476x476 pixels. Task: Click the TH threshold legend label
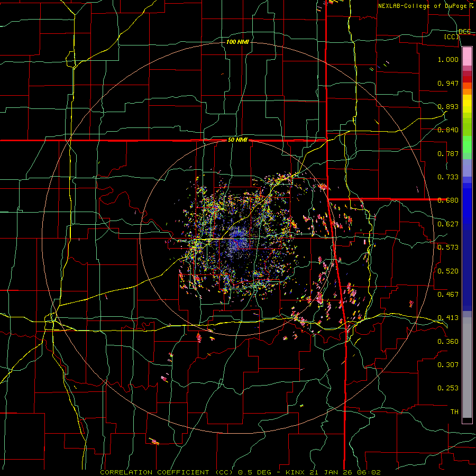point(454,411)
